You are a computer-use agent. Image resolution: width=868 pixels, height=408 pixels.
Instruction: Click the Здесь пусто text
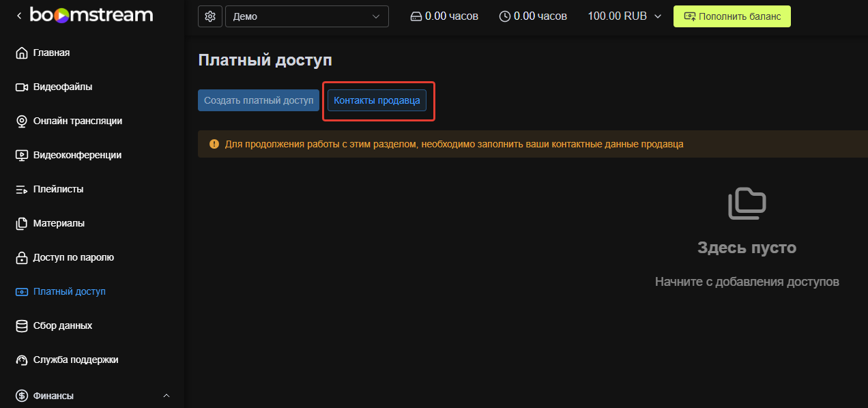pyautogui.click(x=747, y=247)
